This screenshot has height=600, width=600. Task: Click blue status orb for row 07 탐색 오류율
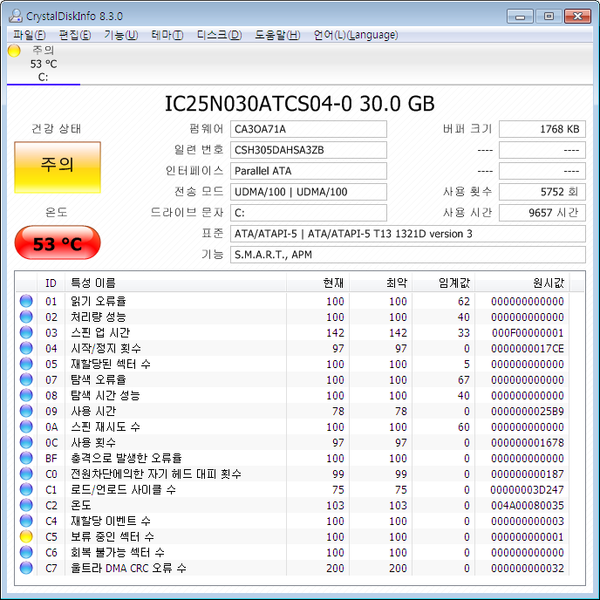click(26, 380)
